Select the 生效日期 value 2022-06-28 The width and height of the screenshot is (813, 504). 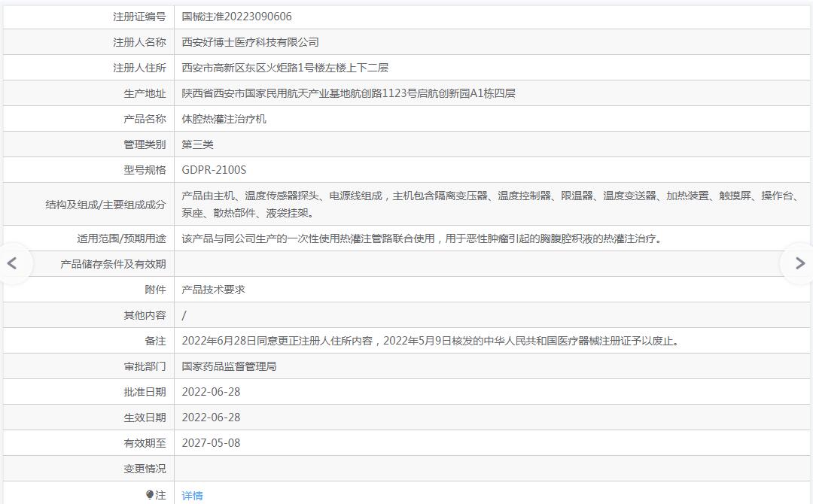(x=211, y=417)
